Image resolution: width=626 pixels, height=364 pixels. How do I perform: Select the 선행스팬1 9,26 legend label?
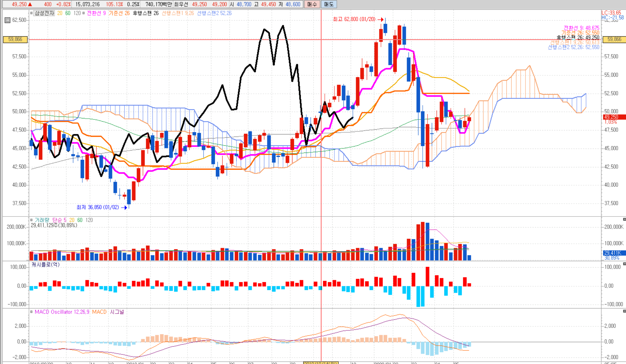point(178,13)
